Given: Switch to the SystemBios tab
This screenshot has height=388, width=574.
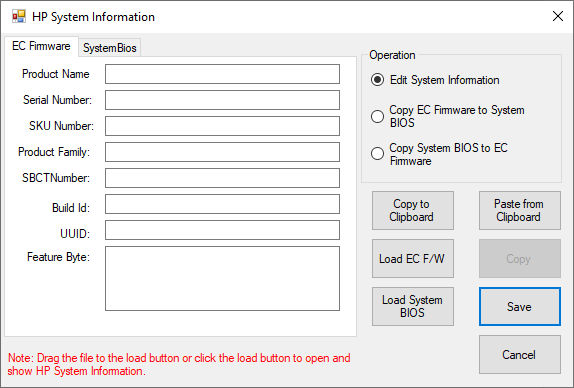Looking at the screenshot, I should tap(109, 48).
